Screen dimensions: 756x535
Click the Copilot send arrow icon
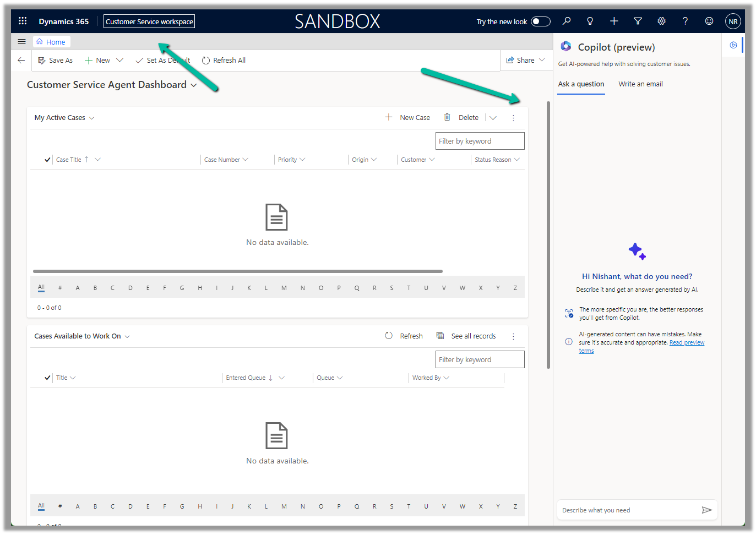click(706, 510)
